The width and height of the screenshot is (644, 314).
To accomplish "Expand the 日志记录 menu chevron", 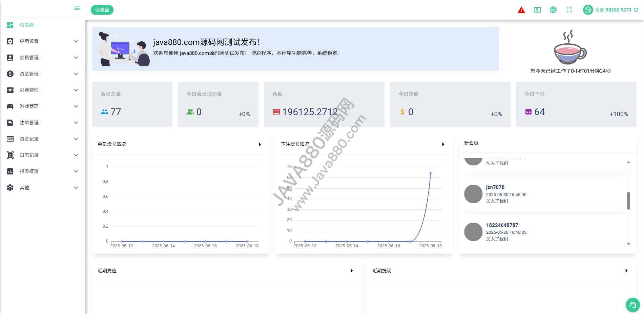I will [x=76, y=155].
